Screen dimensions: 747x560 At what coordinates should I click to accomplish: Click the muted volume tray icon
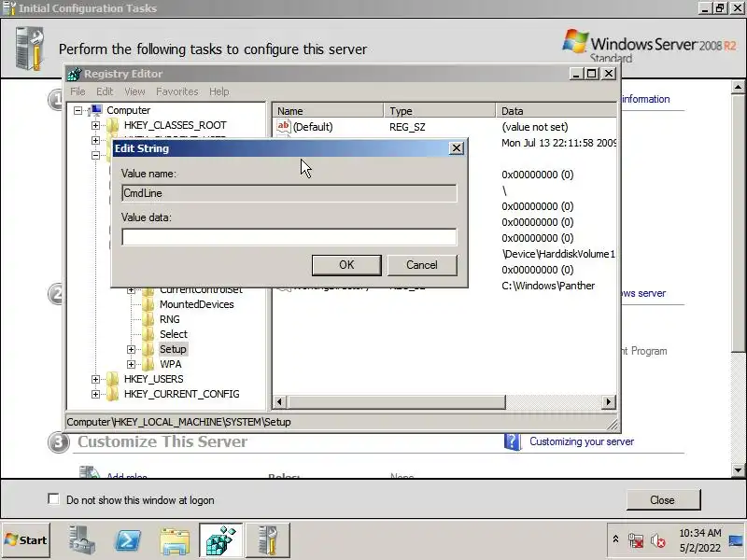[658, 540]
